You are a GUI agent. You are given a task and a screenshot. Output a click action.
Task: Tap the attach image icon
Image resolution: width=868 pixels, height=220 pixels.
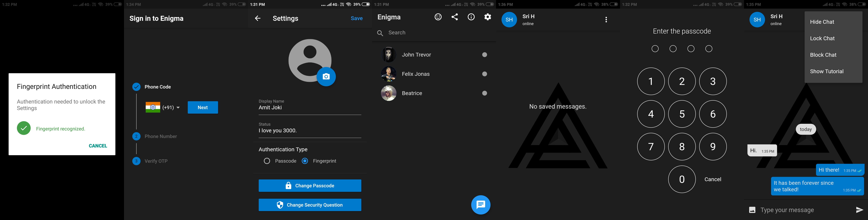tap(752, 210)
